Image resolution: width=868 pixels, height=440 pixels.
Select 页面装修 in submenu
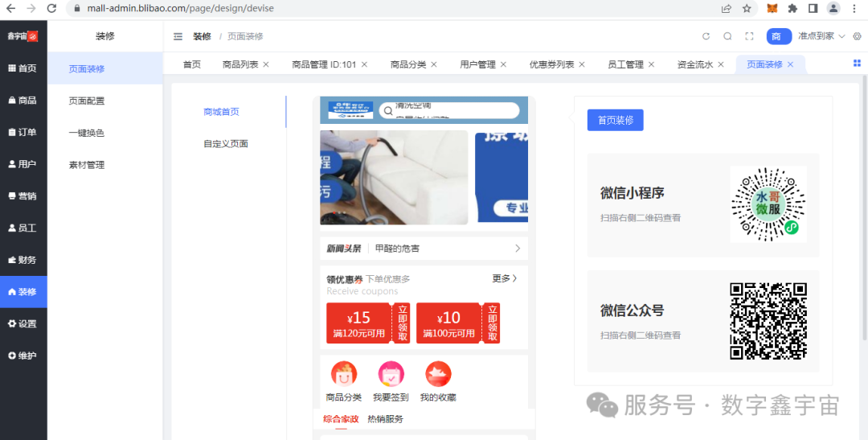105,68
